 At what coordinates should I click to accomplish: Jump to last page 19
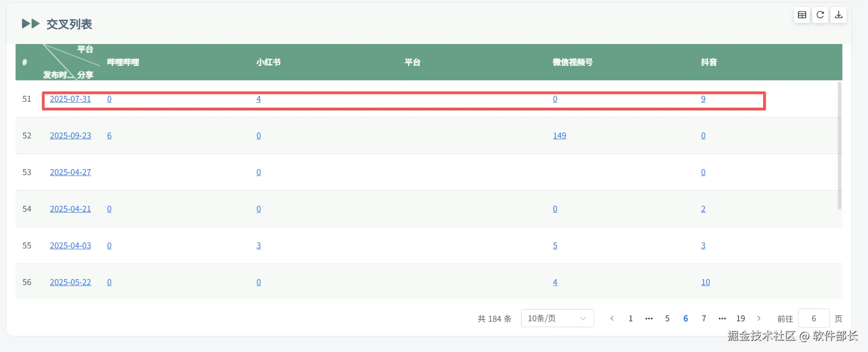click(x=741, y=318)
